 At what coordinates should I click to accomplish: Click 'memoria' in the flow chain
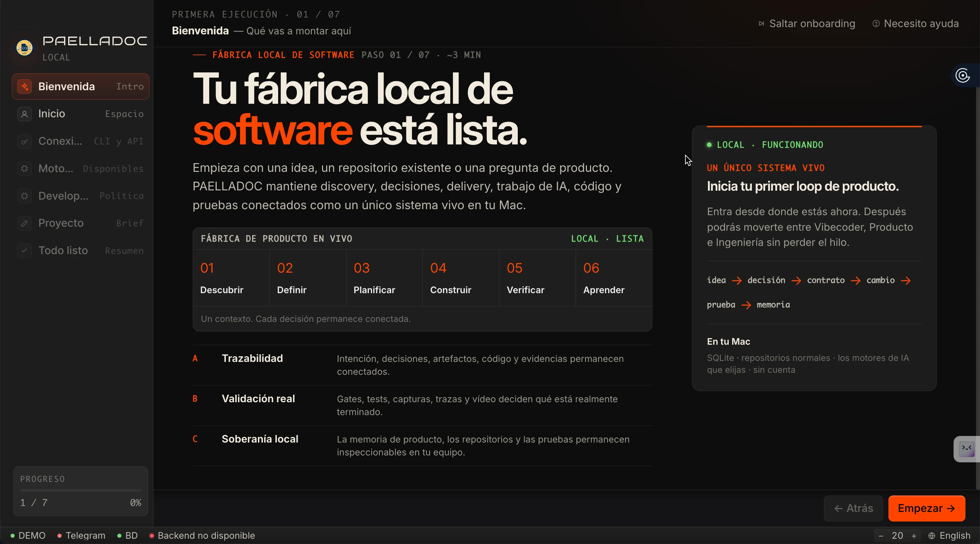[x=773, y=305]
